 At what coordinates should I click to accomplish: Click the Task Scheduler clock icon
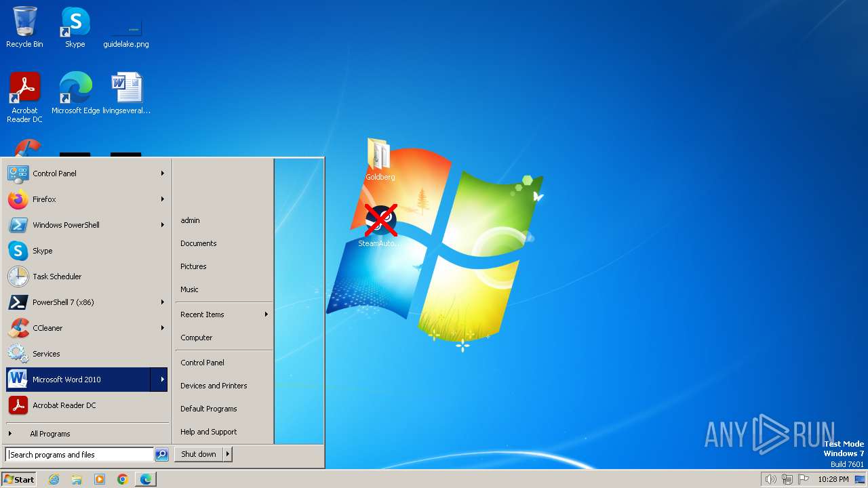[x=18, y=277]
